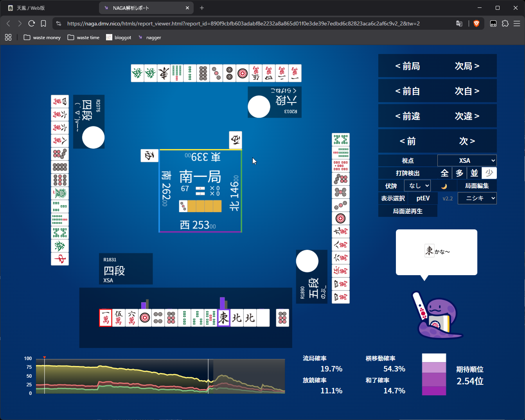The width and height of the screenshot is (525, 420).
Task: Select the 3-sou bamboo tile in bottom hand
Action: click(198, 317)
